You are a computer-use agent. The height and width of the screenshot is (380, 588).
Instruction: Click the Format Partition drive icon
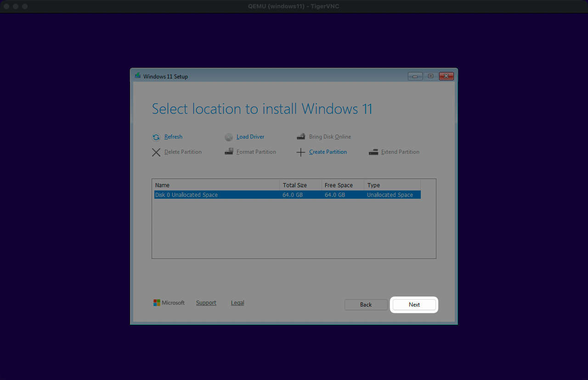click(229, 152)
